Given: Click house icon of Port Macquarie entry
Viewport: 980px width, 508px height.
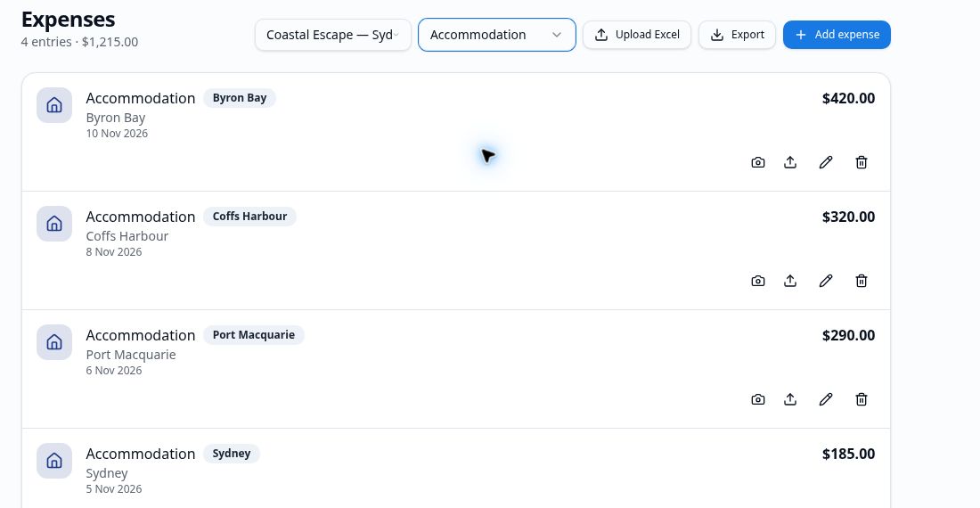Looking at the screenshot, I should coord(54,342).
